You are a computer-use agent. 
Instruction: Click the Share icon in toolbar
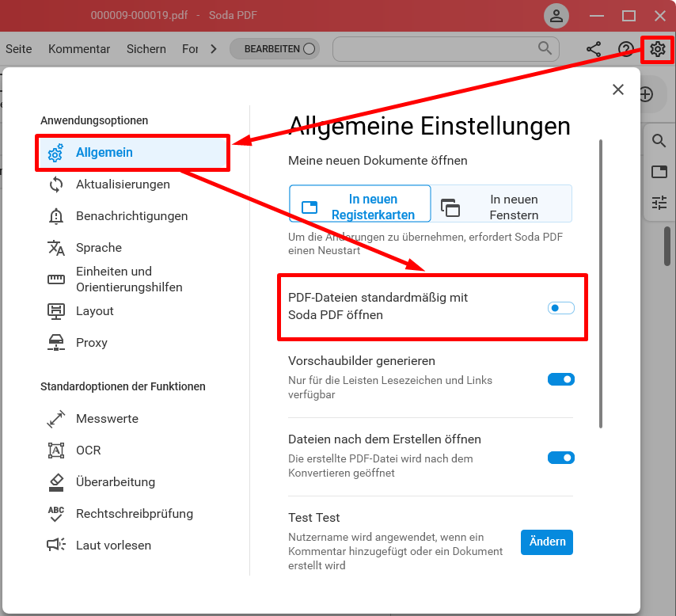pos(594,49)
